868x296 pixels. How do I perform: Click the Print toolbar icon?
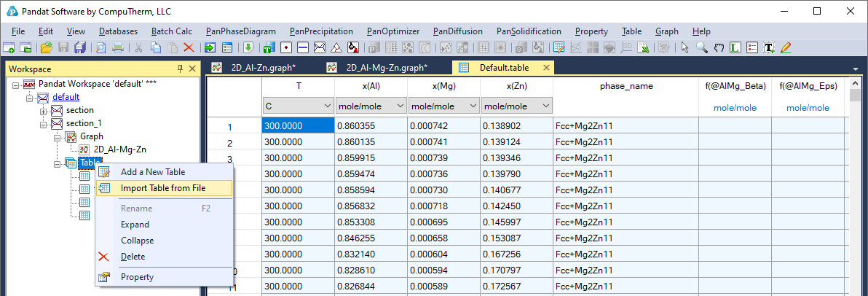[x=118, y=47]
